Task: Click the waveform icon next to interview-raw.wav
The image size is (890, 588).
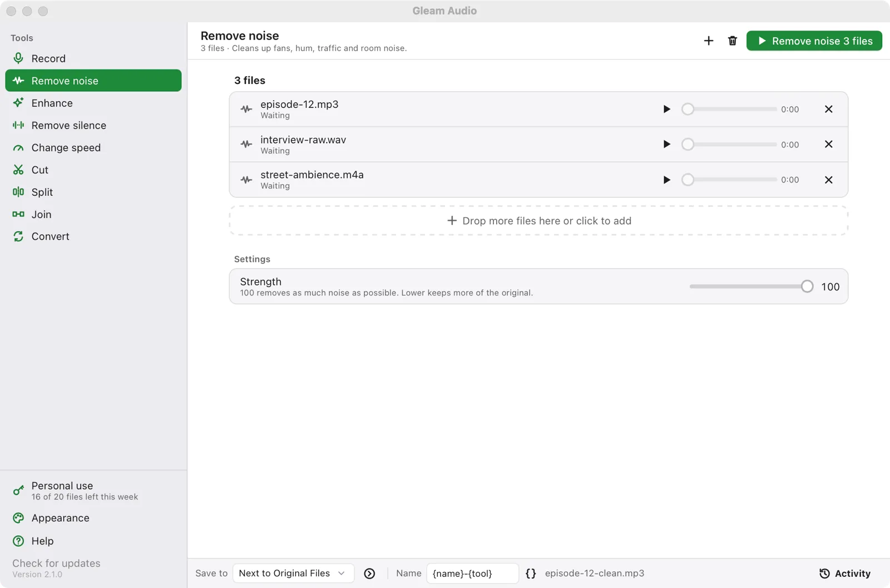Action: click(x=246, y=144)
